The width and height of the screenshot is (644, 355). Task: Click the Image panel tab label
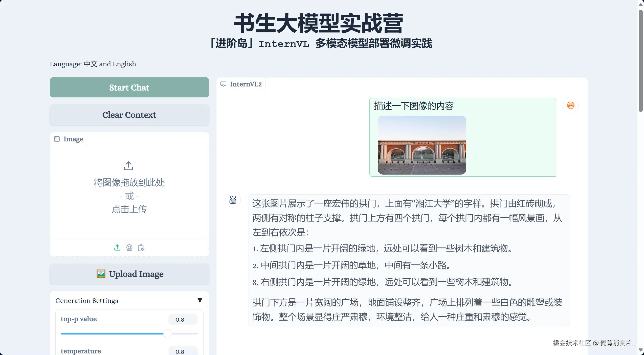[x=73, y=139]
